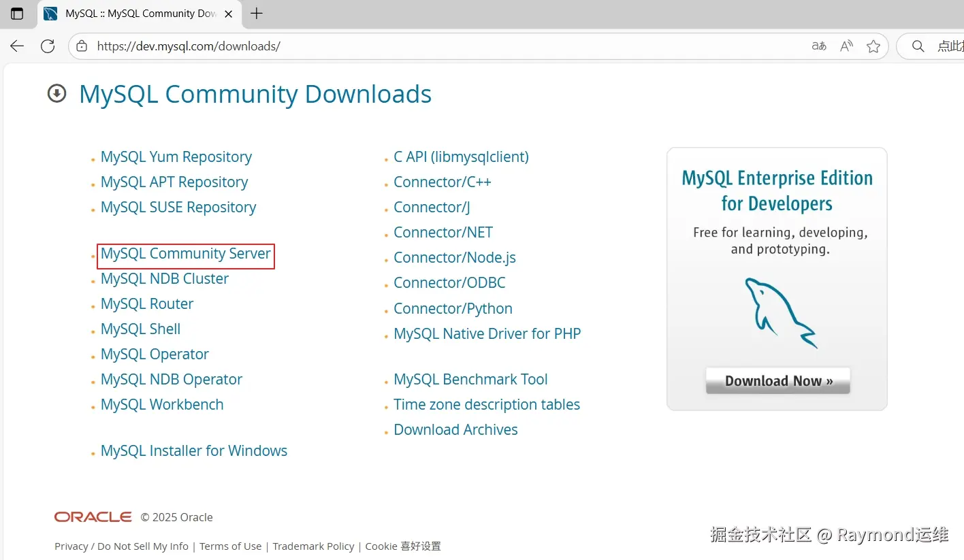
Task: Click the download circle icon beside heading
Action: click(57, 93)
